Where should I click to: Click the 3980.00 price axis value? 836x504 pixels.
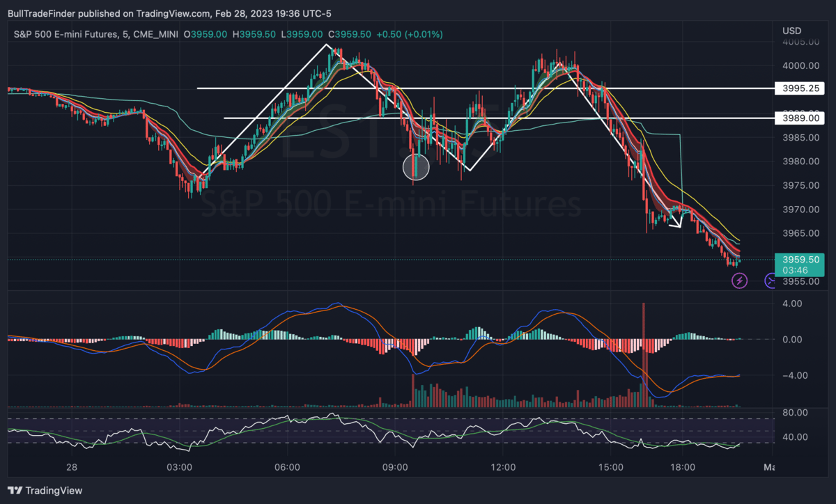coord(800,162)
